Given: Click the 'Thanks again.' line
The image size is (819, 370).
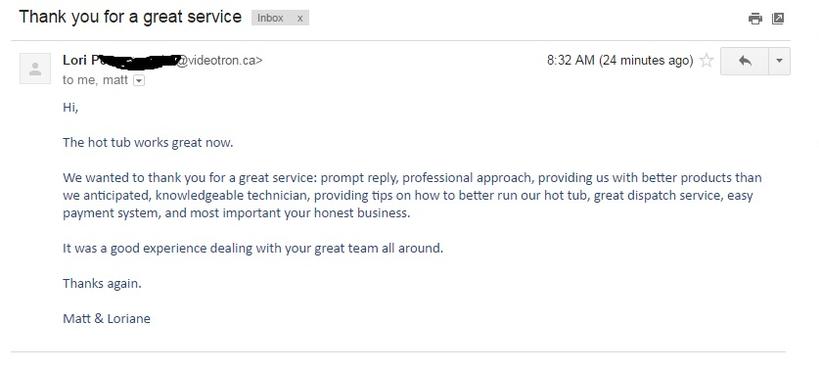Looking at the screenshot, I should pos(102,283).
